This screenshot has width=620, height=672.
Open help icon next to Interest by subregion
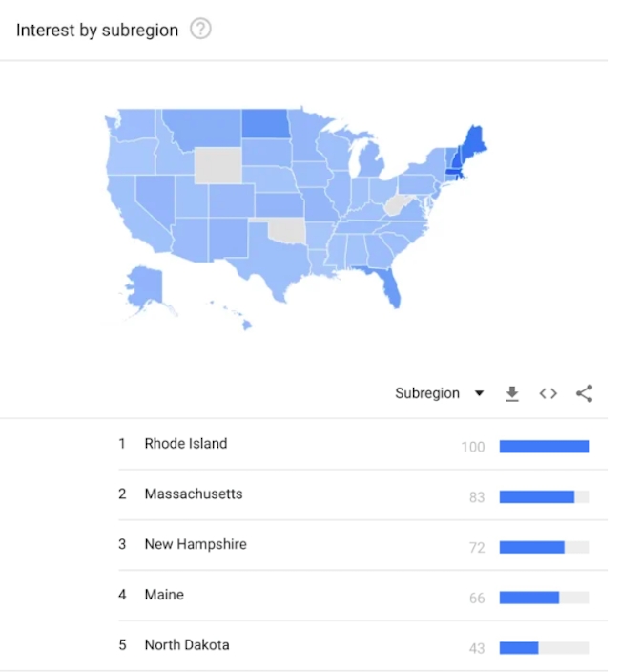pos(200,30)
